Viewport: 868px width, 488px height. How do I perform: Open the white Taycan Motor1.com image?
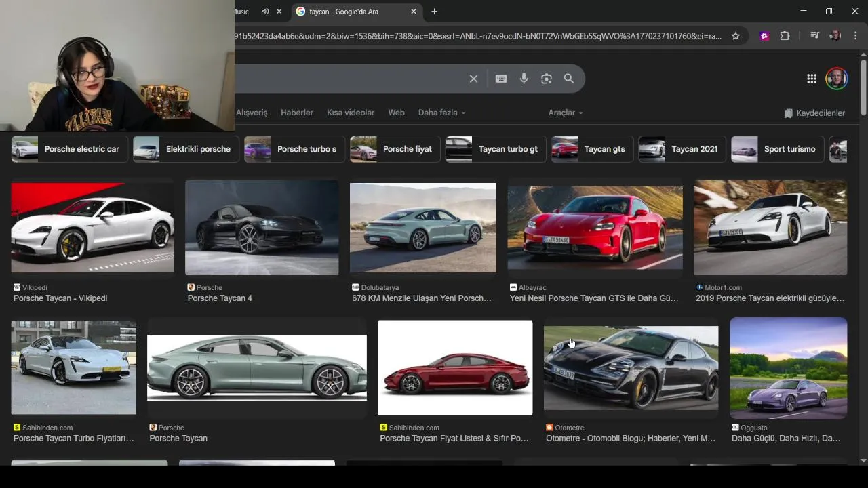tap(770, 227)
